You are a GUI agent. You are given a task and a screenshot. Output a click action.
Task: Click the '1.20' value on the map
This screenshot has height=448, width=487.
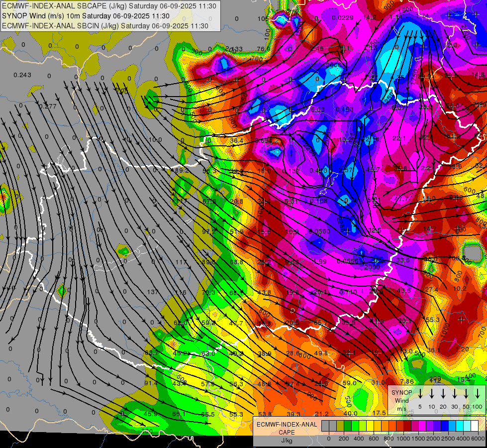point(462,349)
